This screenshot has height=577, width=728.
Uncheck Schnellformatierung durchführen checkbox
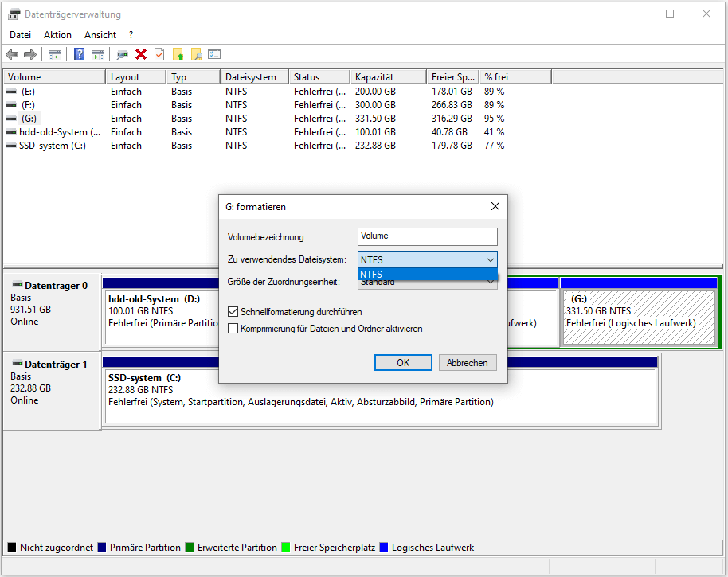point(233,312)
